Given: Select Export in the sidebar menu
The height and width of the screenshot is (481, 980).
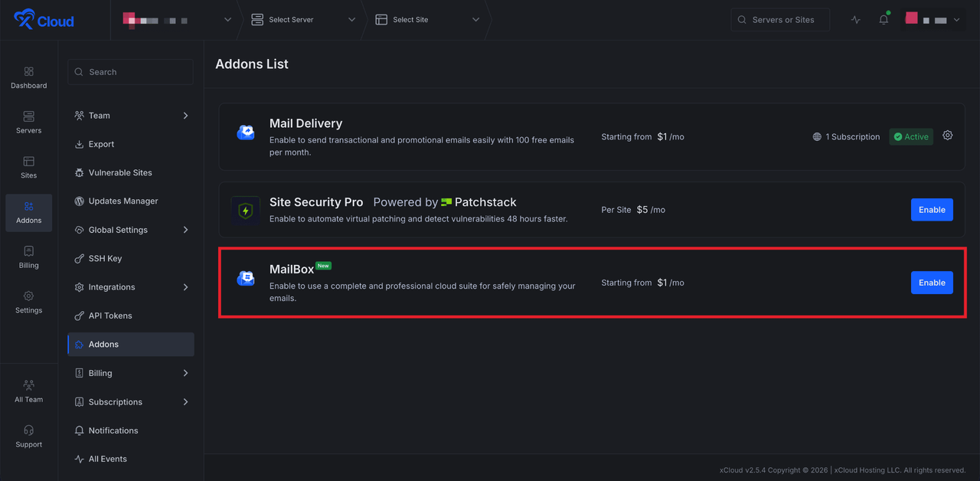Looking at the screenshot, I should pyautogui.click(x=131, y=144).
